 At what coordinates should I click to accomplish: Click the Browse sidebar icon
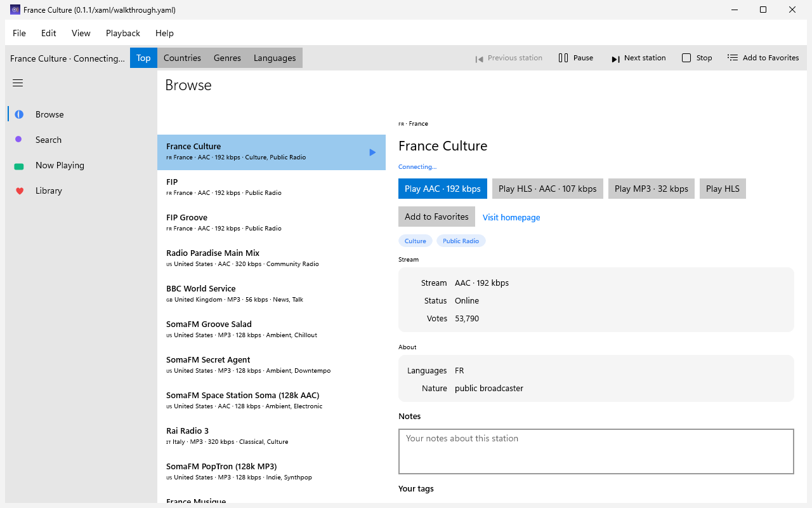[x=19, y=114]
